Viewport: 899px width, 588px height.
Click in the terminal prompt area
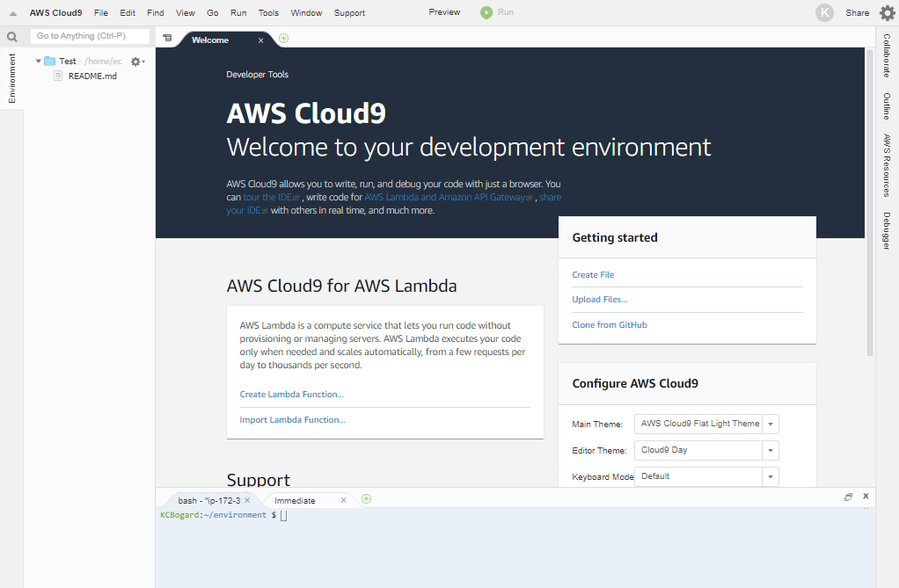(x=516, y=548)
